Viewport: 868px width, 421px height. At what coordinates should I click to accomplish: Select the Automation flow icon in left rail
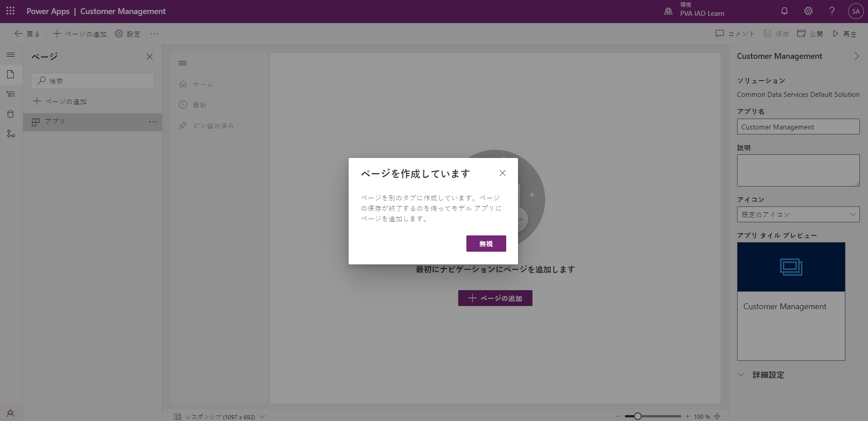coord(11,134)
